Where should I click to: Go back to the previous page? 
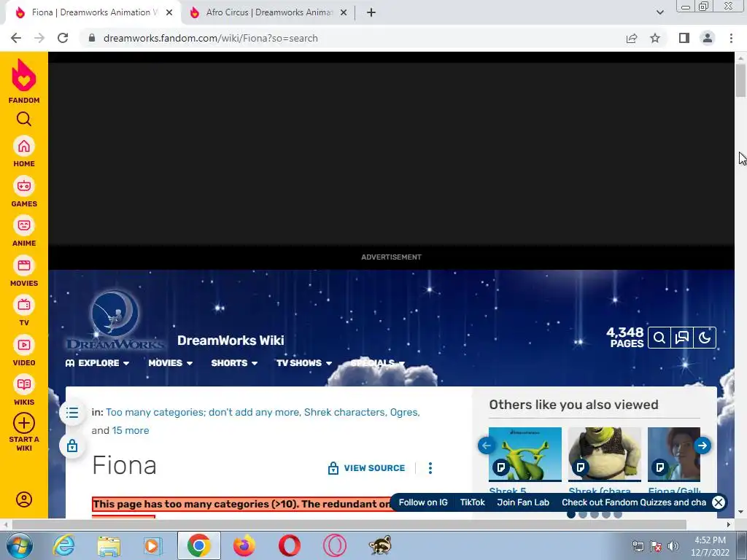click(16, 38)
